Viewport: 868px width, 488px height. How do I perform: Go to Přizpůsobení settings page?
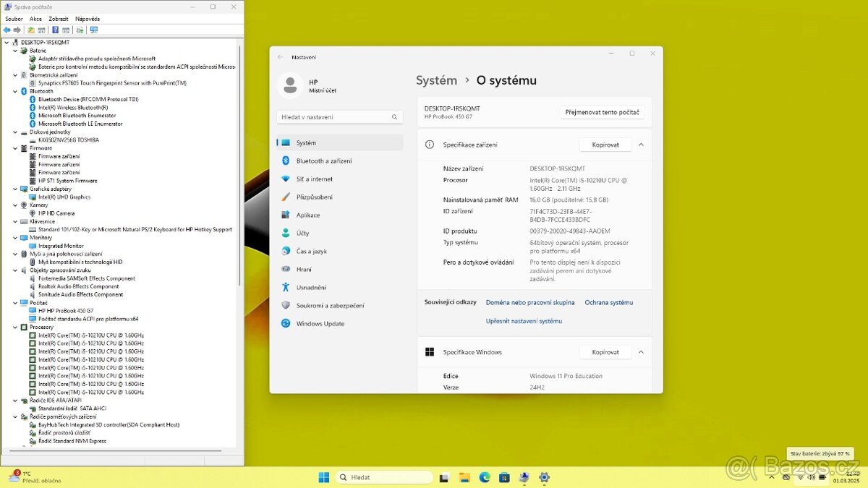(x=314, y=197)
